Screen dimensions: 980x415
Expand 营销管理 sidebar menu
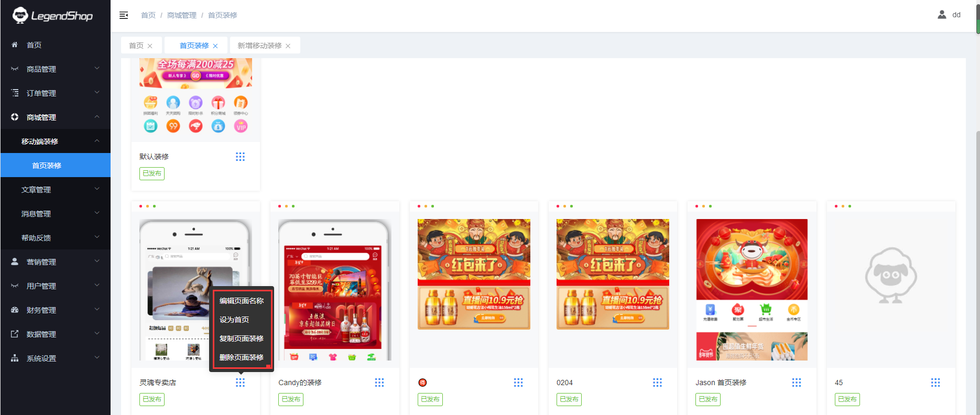coord(56,262)
